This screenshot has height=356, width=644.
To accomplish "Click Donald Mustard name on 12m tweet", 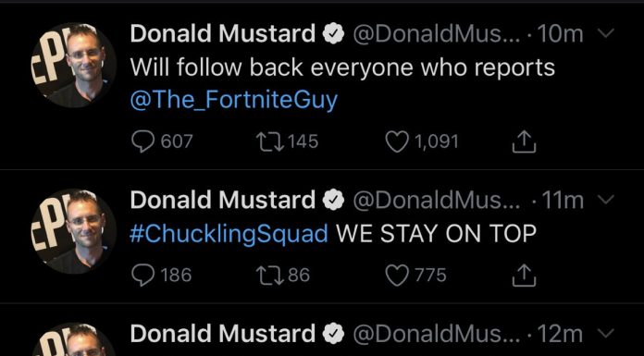I will (223, 334).
